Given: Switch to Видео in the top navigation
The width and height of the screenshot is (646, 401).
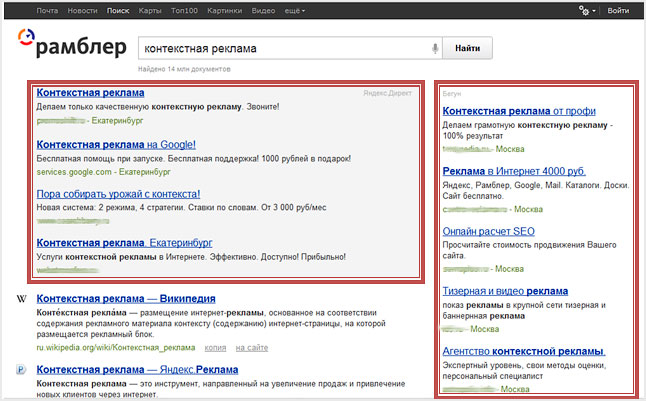Looking at the screenshot, I should pos(263,11).
